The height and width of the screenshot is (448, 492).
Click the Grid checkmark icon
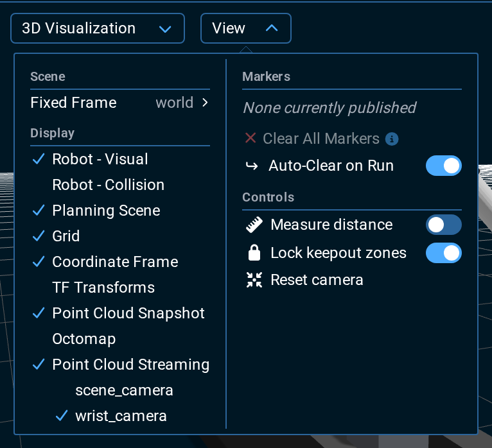[39, 236]
